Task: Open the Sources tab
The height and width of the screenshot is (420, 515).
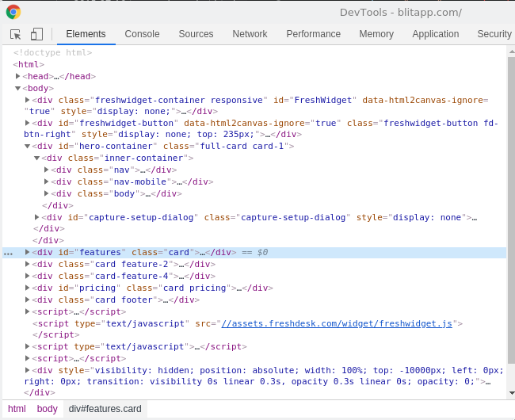Action: point(196,34)
